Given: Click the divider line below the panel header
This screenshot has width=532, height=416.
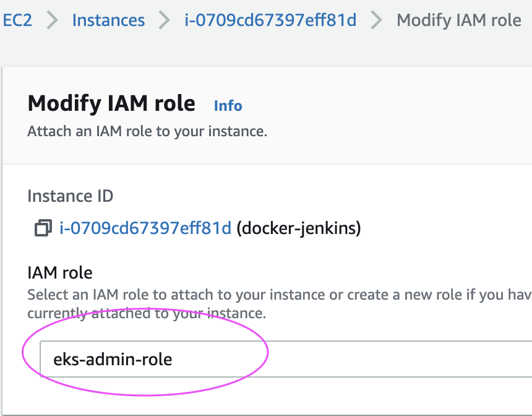Looking at the screenshot, I should coord(266,164).
